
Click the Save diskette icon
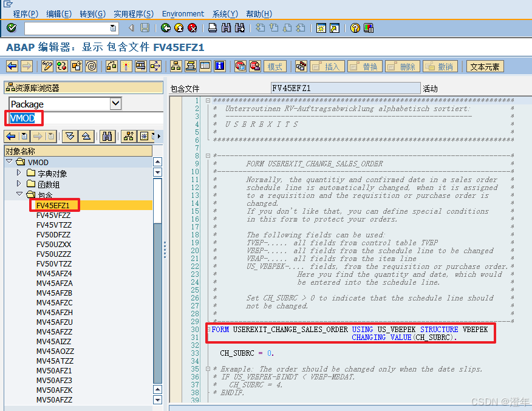pos(145,27)
